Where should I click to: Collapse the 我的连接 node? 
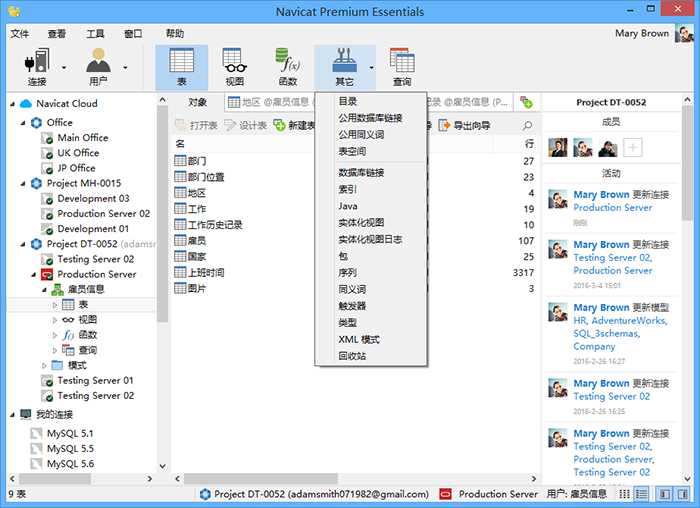[x=12, y=415]
